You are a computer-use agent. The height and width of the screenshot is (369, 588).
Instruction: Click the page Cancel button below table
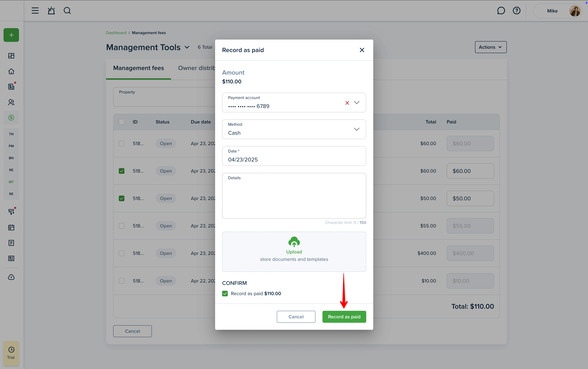(x=132, y=331)
